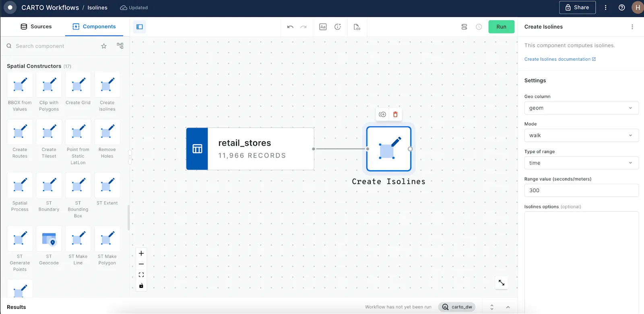Screen dimensions: 644x314
Task: Click fit view icon on canvas
Action: coord(141,275)
